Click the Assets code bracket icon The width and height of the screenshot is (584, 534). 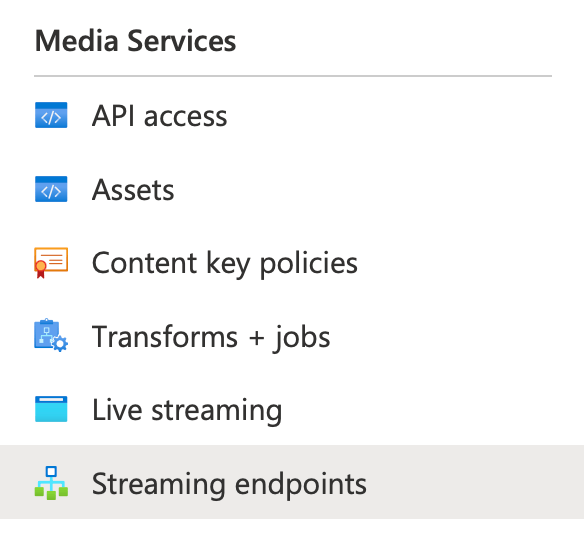tap(51, 189)
